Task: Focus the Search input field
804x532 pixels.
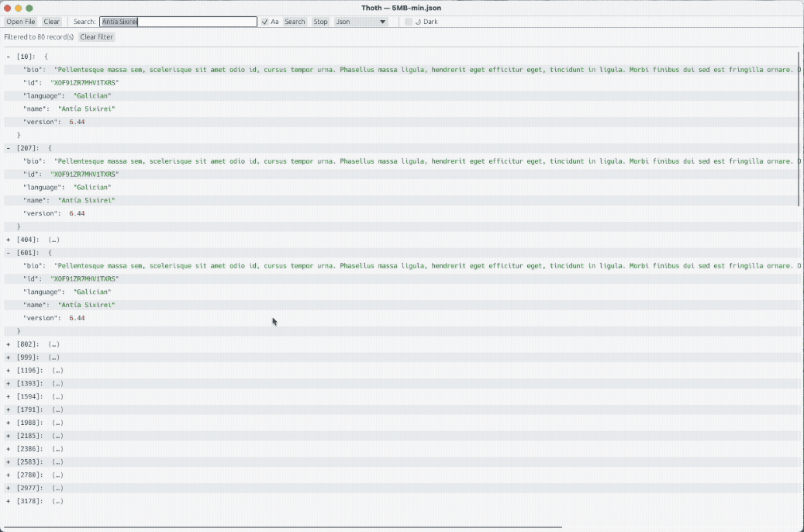Action: coord(178,22)
